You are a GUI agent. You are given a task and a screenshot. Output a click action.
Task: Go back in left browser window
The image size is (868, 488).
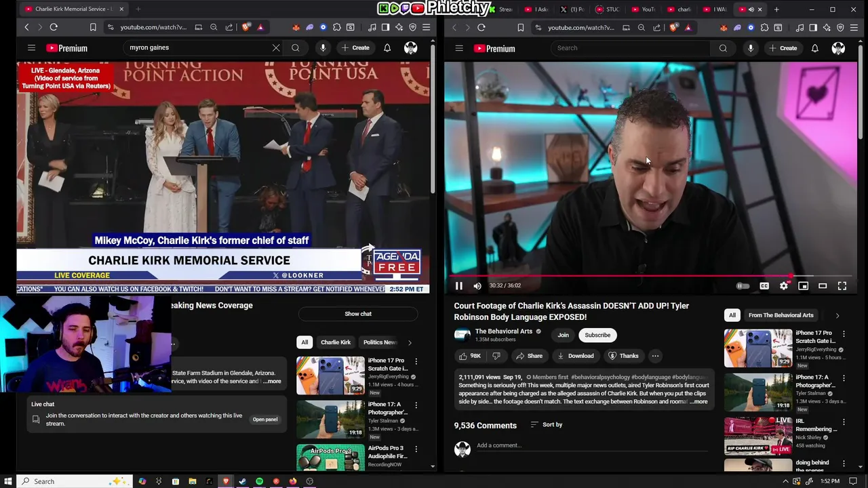click(x=26, y=27)
